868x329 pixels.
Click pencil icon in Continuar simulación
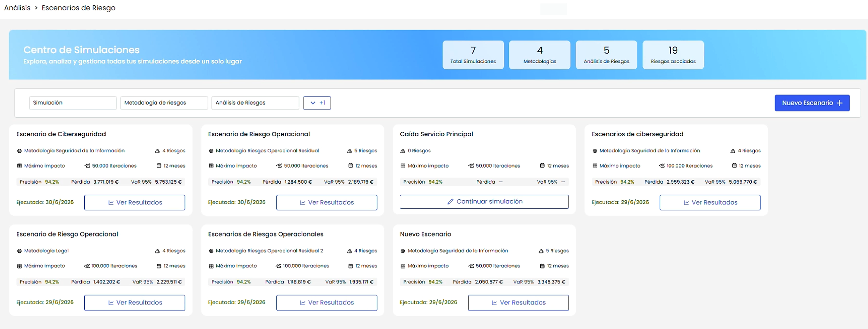pos(450,202)
